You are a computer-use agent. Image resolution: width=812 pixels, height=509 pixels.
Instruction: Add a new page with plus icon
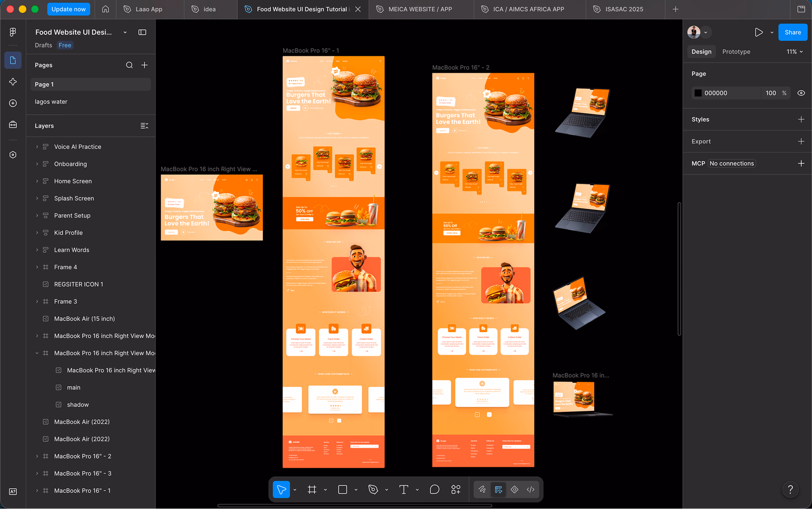(145, 65)
